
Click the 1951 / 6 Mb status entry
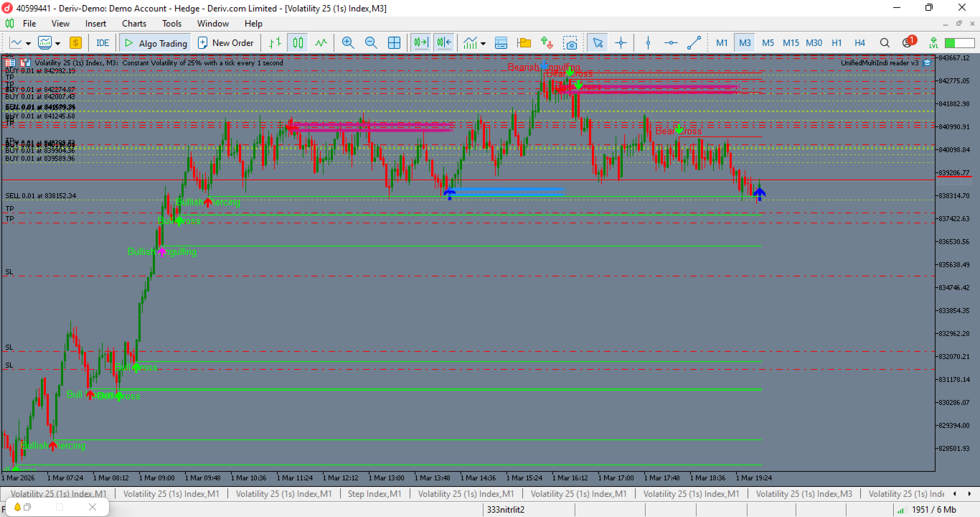(933, 510)
